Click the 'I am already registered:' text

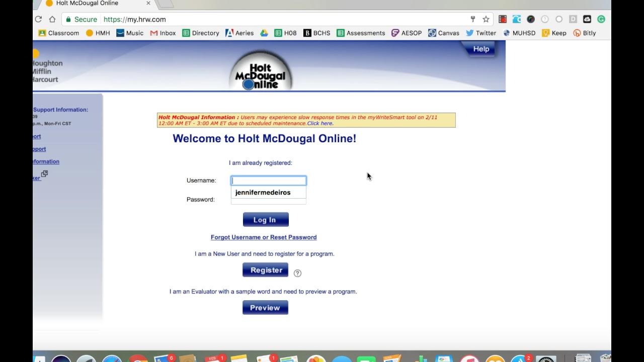click(x=261, y=163)
